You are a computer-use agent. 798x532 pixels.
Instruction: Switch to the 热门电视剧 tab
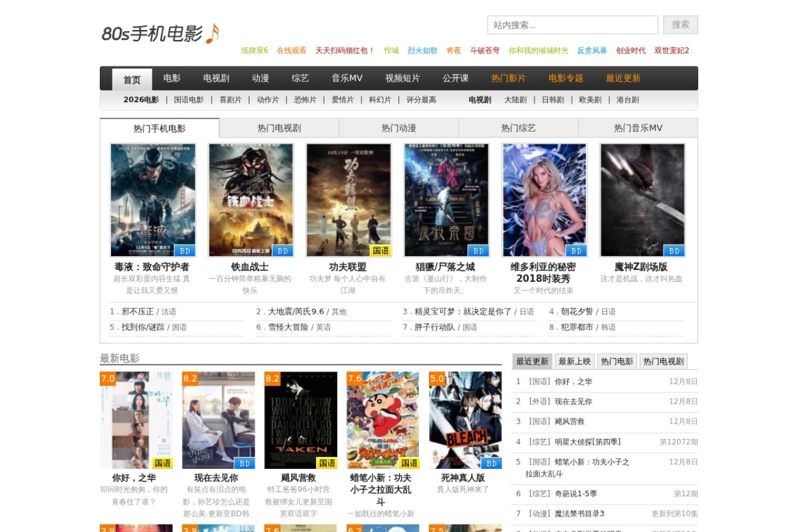[279, 128]
